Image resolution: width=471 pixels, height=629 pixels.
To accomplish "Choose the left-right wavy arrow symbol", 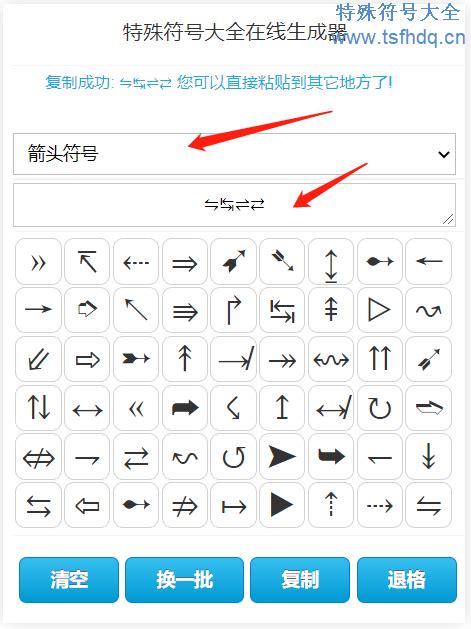I will coord(331,359).
